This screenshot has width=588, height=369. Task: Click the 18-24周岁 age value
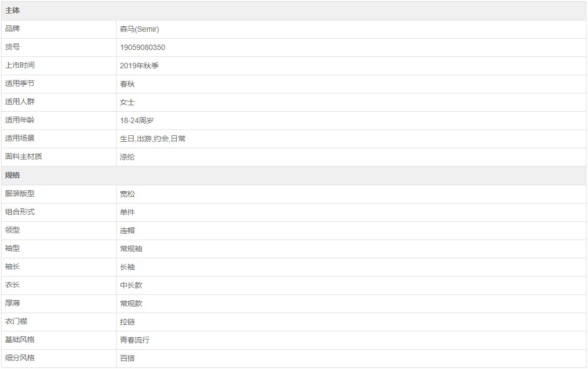point(137,120)
